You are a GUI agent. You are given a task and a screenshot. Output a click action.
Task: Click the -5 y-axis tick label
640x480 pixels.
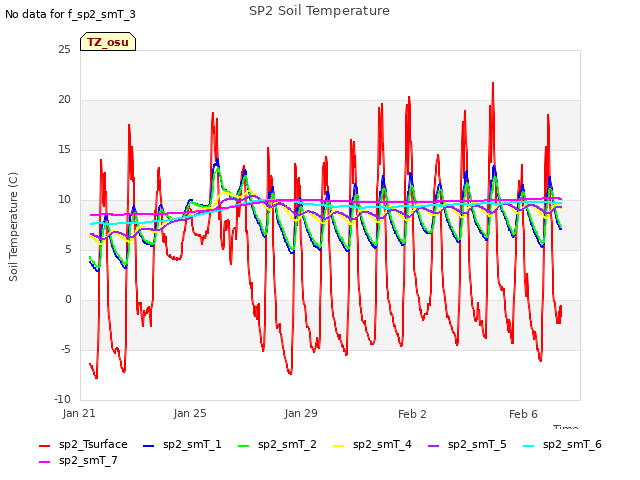coord(66,350)
